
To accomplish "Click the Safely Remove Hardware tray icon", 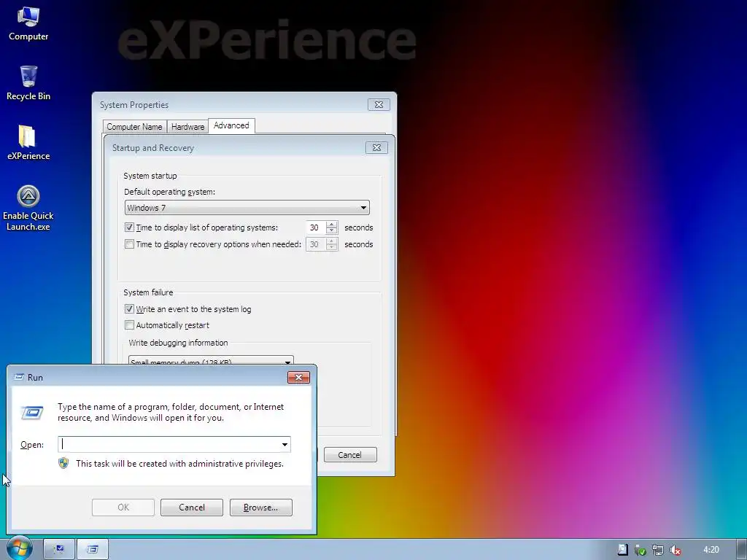I will (x=640, y=550).
